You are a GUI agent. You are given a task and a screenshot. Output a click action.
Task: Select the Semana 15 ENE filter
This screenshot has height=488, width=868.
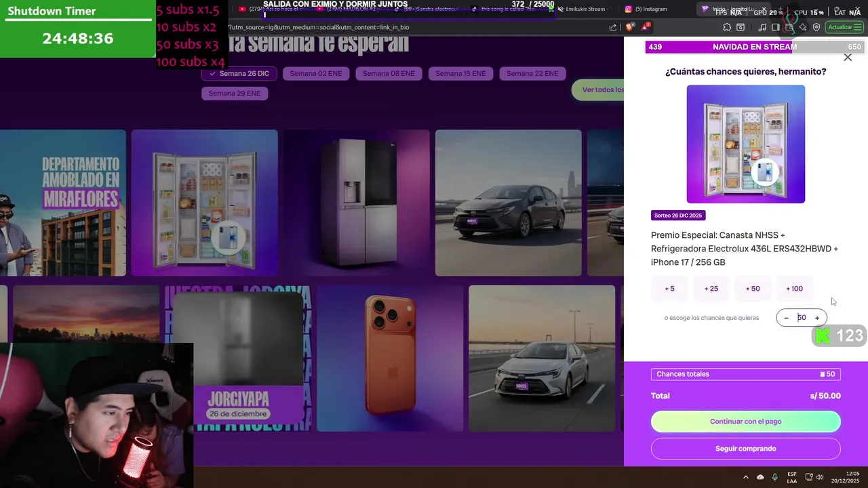click(460, 73)
